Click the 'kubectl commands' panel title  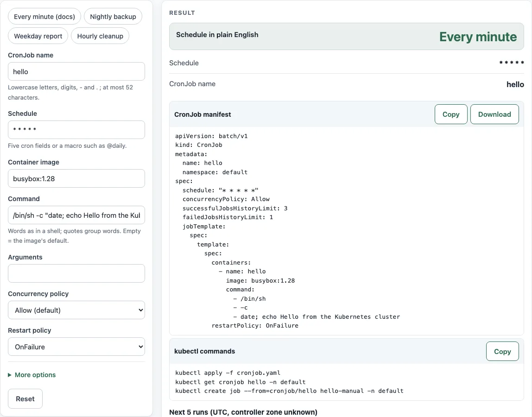(204, 351)
